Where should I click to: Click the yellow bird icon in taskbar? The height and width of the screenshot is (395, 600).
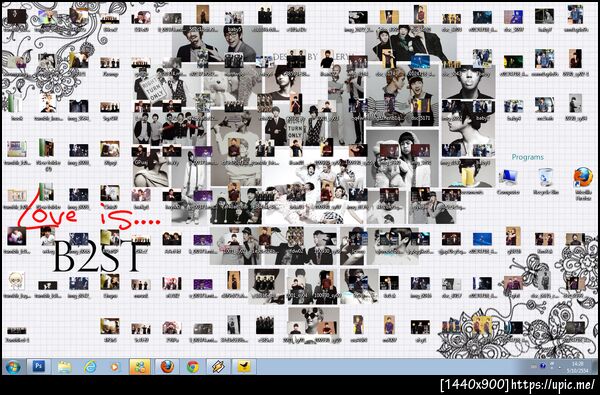coord(244,367)
